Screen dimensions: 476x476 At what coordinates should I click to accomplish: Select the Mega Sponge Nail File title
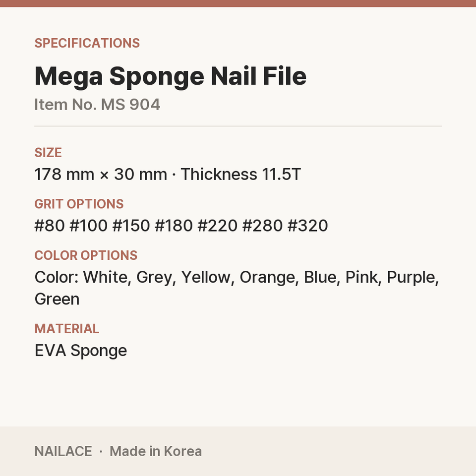coord(171,76)
